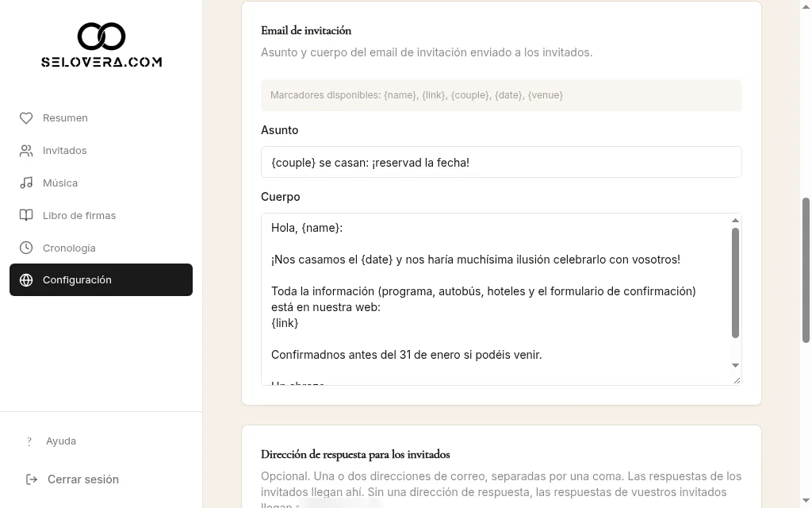Click the main page scrollbar thumb
812x508 pixels.
(x=806, y=270)
